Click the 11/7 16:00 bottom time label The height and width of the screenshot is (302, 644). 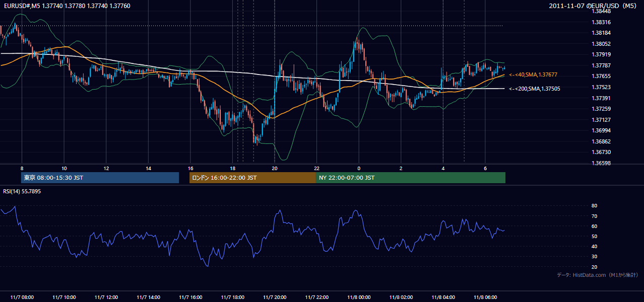(190, 297)
